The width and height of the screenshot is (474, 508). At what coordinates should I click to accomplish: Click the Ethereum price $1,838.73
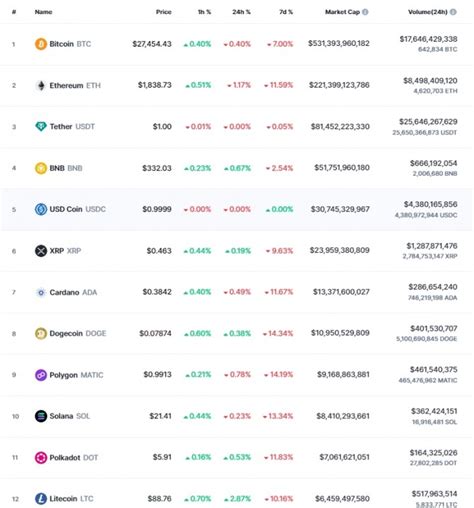coord(155,85)
